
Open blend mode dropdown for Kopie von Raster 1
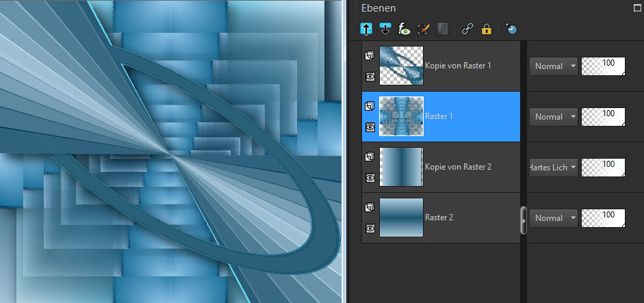point(553,66)
